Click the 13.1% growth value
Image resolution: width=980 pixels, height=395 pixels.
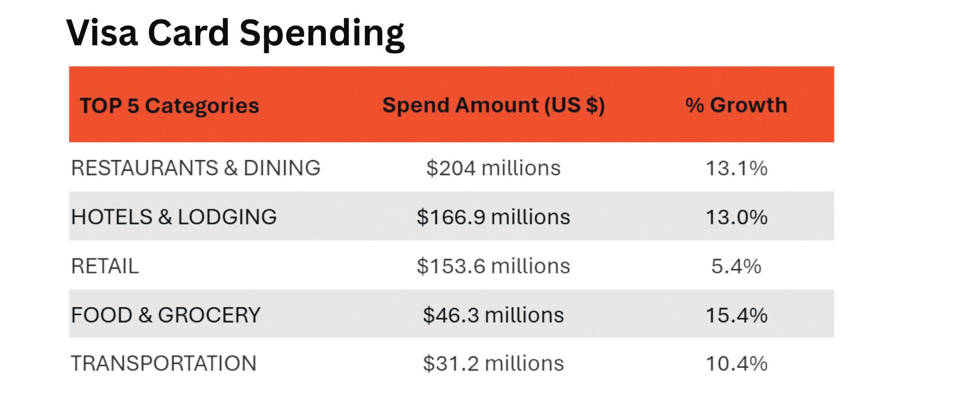[736, 168]
